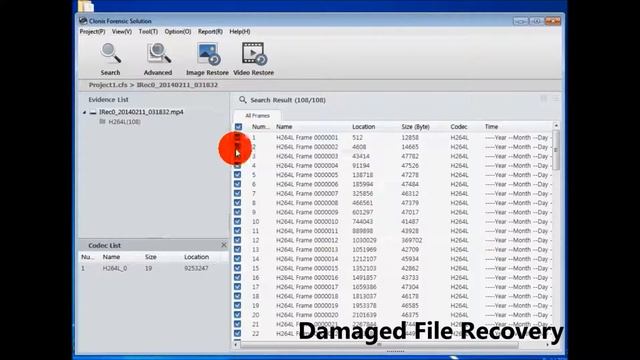The width and height of the screenshot is (640, 360).
Task: Open the Advanced search tool
Action: [158, 59]
